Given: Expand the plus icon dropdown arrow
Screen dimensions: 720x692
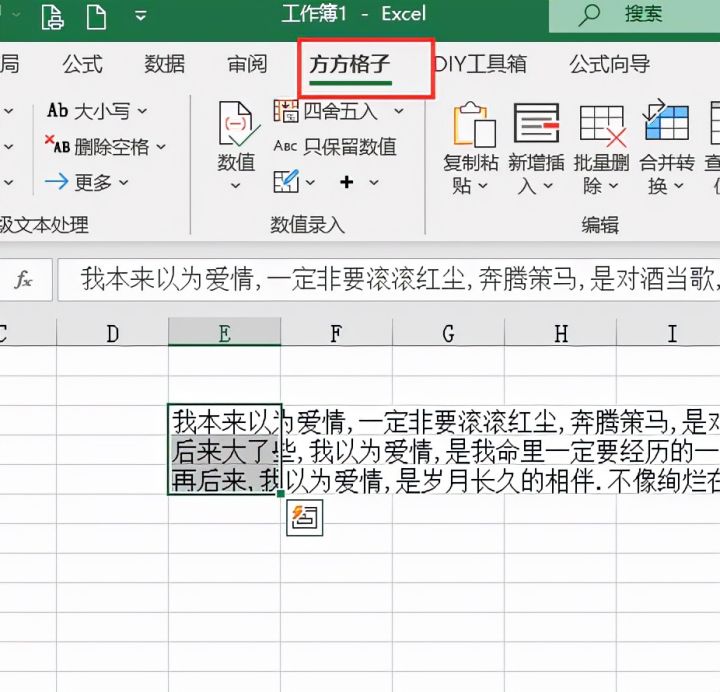Looking at the screenshot, I should pos(374,182).
